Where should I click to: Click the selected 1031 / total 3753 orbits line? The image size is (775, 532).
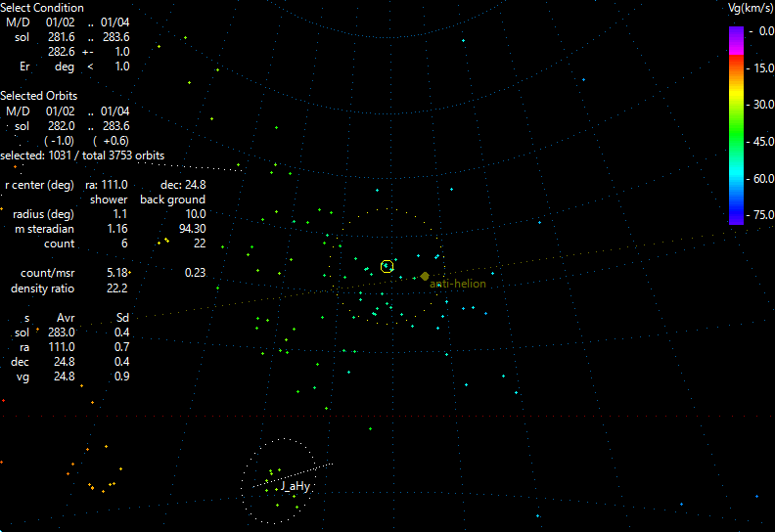tap(82, 155)
